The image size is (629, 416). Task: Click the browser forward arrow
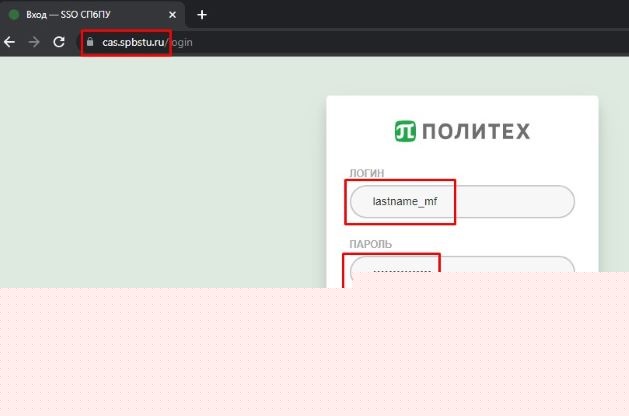click(x=35, y=42)
